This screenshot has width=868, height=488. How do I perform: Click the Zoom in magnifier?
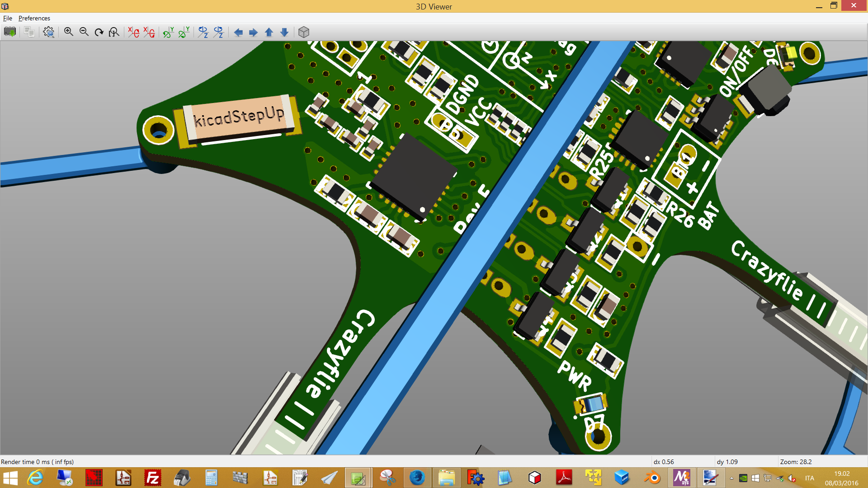pos(68,32)
